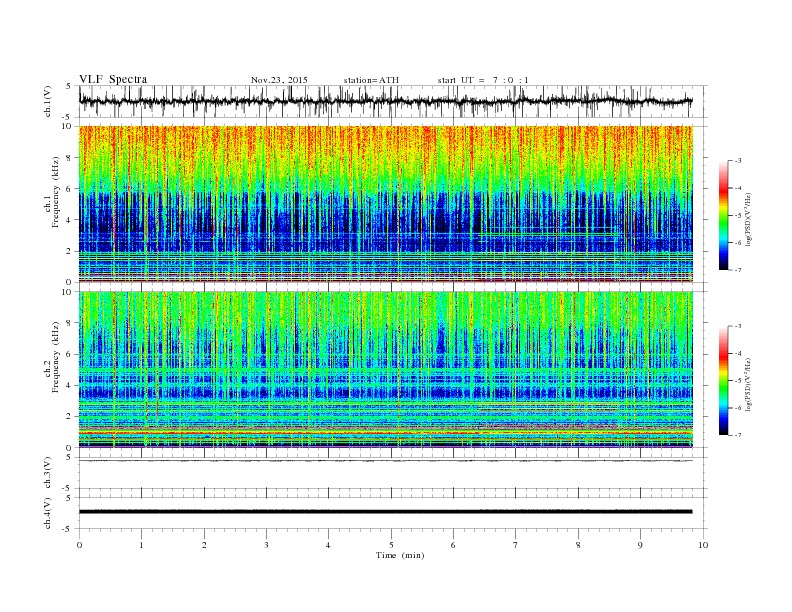Click the ch.1 voltage waveform trace

pyautogui.click(x=385, y=101)
